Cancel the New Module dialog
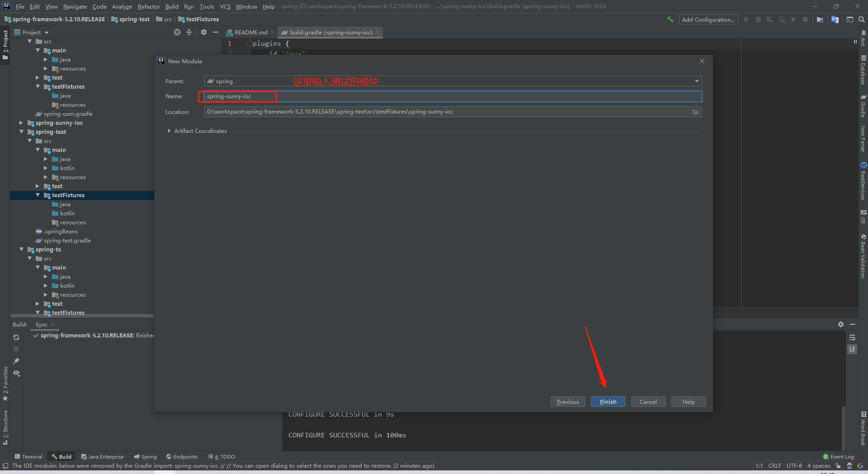The image size is (868, 474). 648,402
